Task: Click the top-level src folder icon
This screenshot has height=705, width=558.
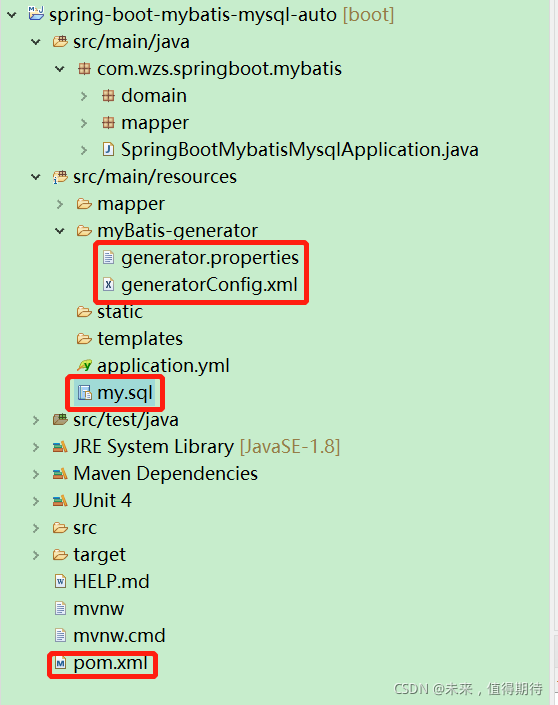Action: point(60,528)
